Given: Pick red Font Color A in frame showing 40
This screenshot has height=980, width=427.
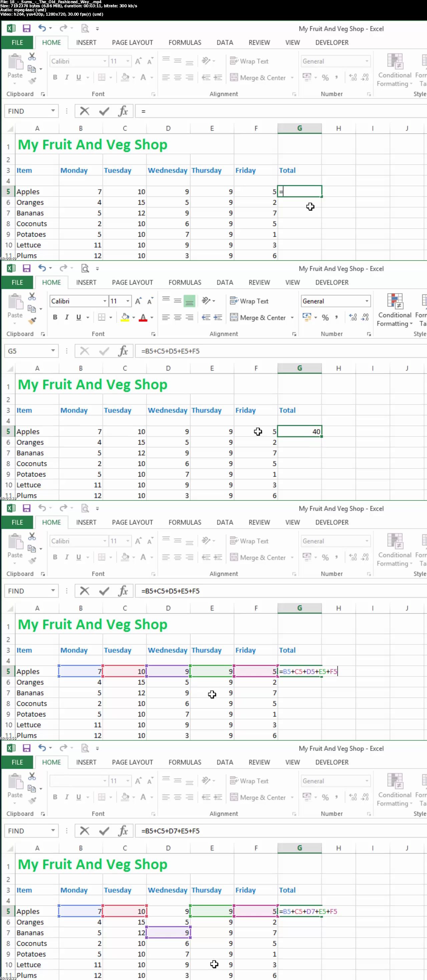Looking at the screenshot, I should pos(143,317).
